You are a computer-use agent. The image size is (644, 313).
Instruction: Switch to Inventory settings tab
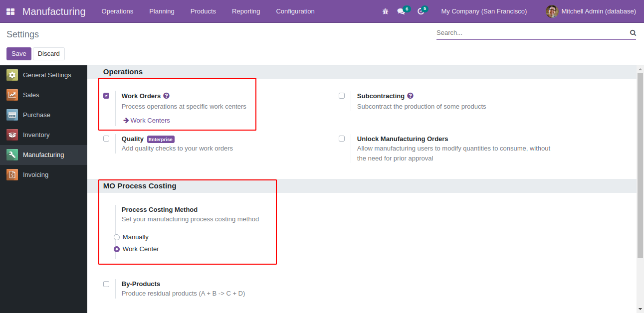[x=44, y=135]
